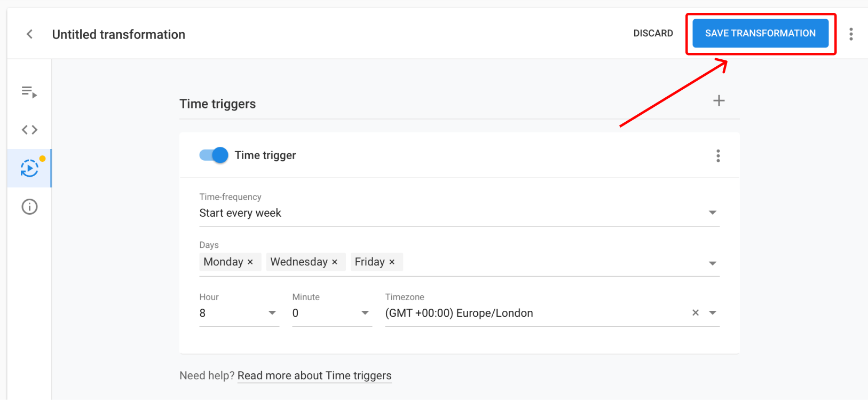Select the triggers sidebar icon

pos(29,168)
